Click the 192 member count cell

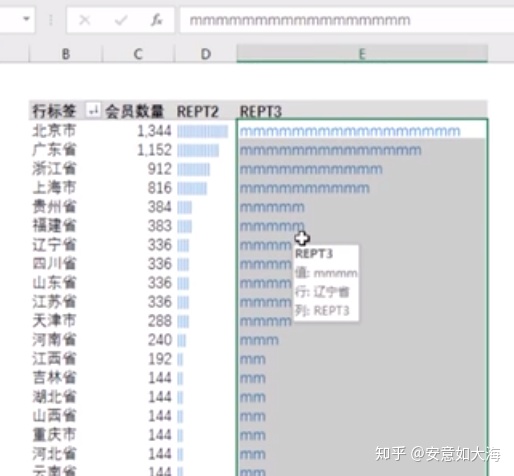(160, 359)
